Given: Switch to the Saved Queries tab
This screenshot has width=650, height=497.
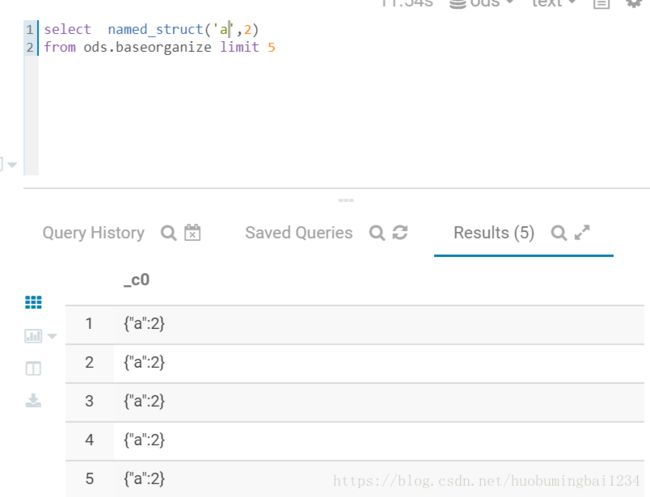Looking at the screenshot, I should click(299, 233).
